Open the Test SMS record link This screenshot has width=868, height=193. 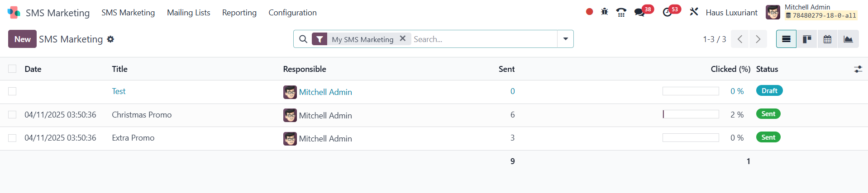pyautogui.click(x=119, y=91)
